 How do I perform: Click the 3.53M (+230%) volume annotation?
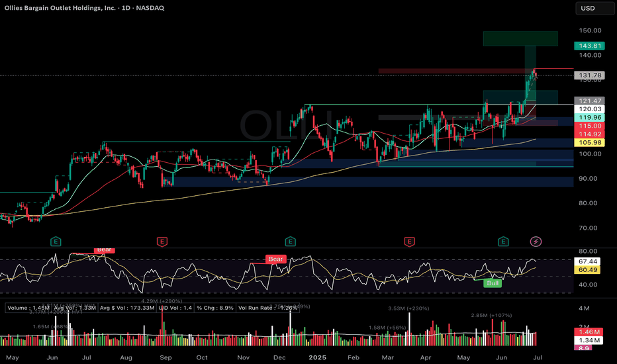[408, 308]
